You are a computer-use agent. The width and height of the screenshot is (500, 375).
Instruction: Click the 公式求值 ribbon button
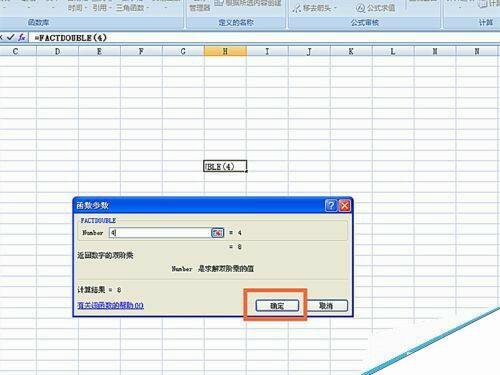[x=376, y=8]
